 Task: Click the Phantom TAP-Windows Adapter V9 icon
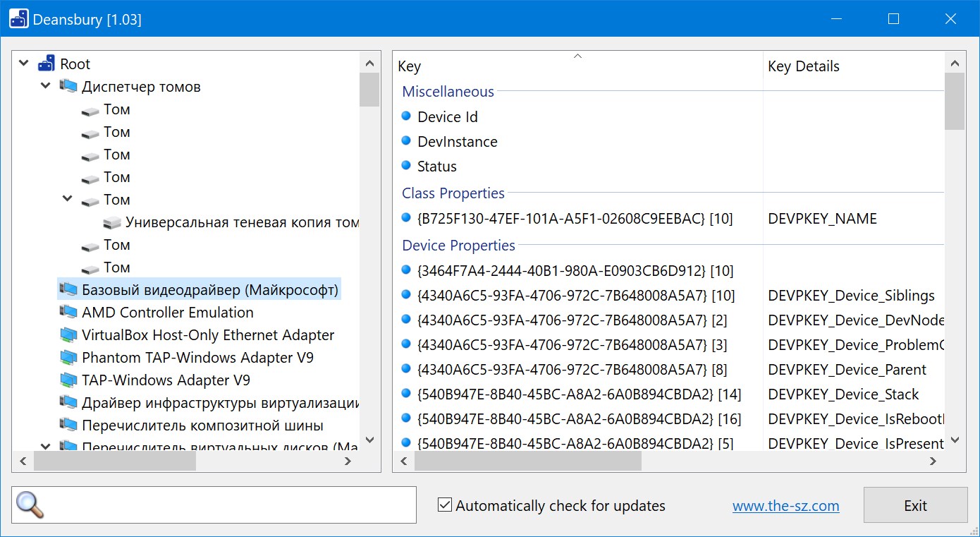coord(68,358)
